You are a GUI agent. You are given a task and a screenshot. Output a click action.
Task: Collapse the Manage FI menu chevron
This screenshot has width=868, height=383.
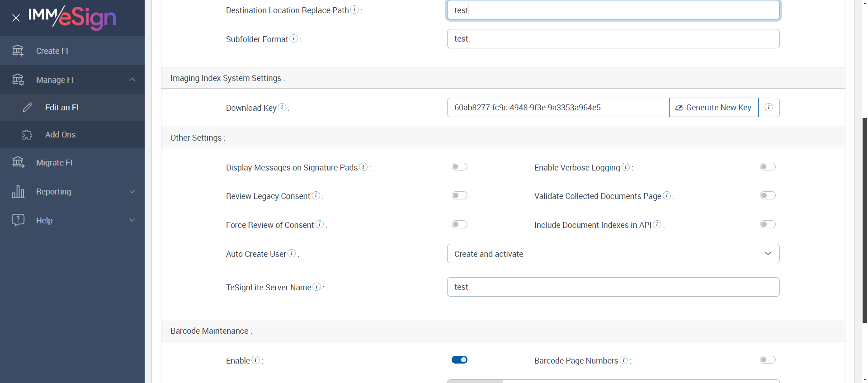[x=132, y=80]
